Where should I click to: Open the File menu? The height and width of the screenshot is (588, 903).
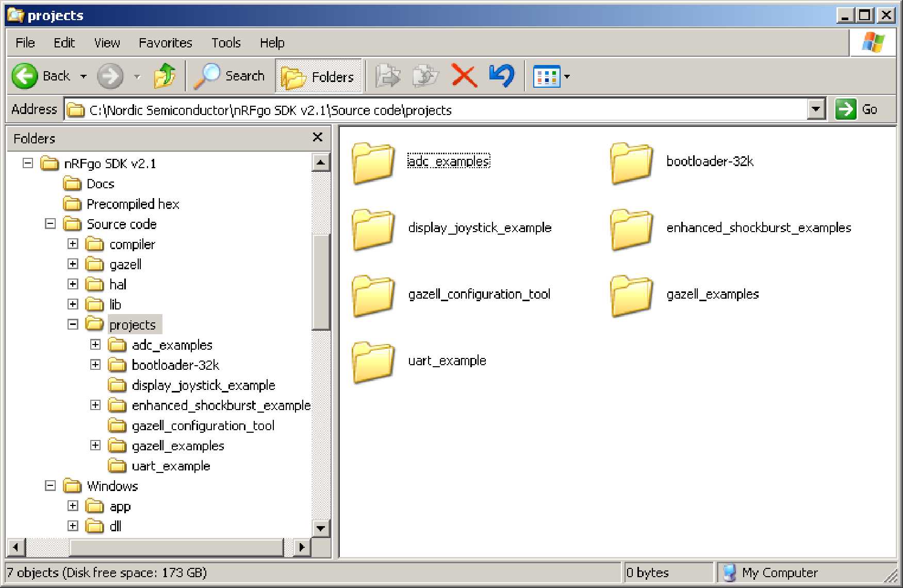click(x=25, y=43)
